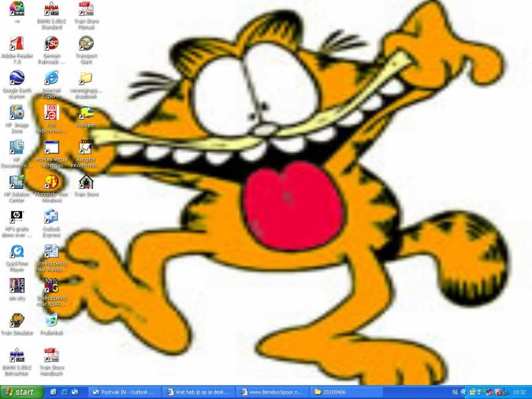Switch to the 'Wat heb jij op je desk...' taskbar window

(198, 392)
